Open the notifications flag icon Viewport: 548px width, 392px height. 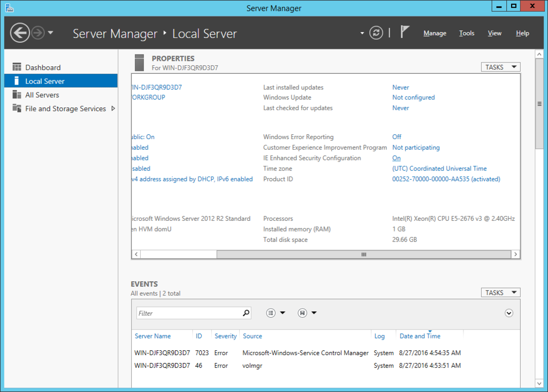(x=405, y=32)
